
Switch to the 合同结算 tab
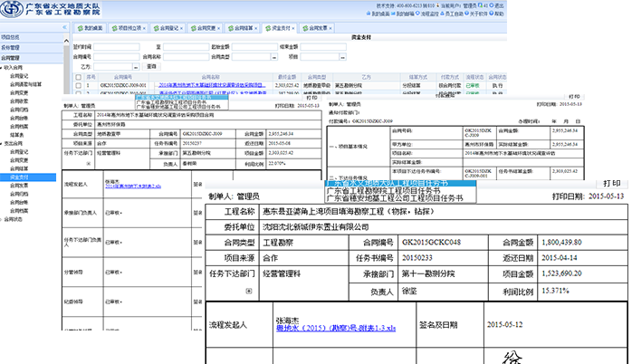point(241,28)
